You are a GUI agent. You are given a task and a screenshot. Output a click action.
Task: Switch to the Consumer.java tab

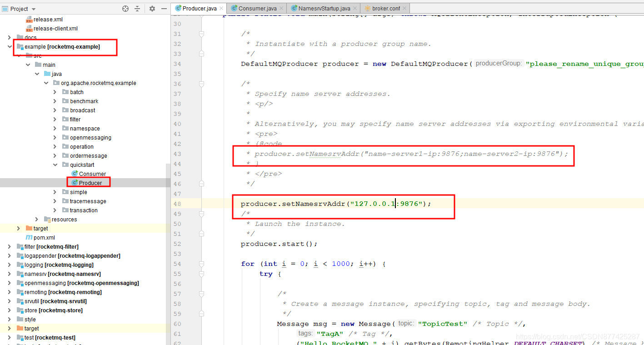tap(257, 8)
